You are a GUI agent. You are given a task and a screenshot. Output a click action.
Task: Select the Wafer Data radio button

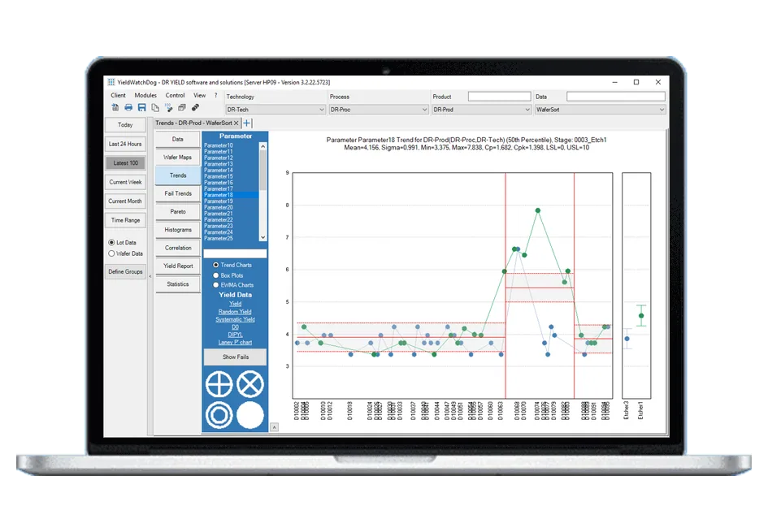click(111, 253)
